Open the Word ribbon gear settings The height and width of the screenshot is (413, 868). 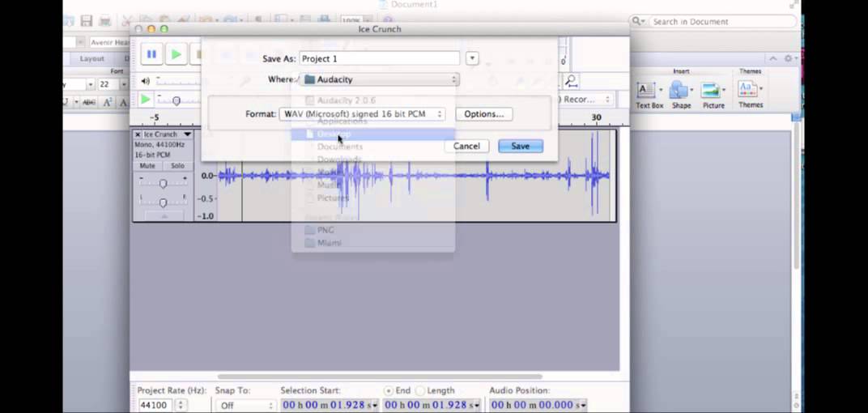(789, 58)
